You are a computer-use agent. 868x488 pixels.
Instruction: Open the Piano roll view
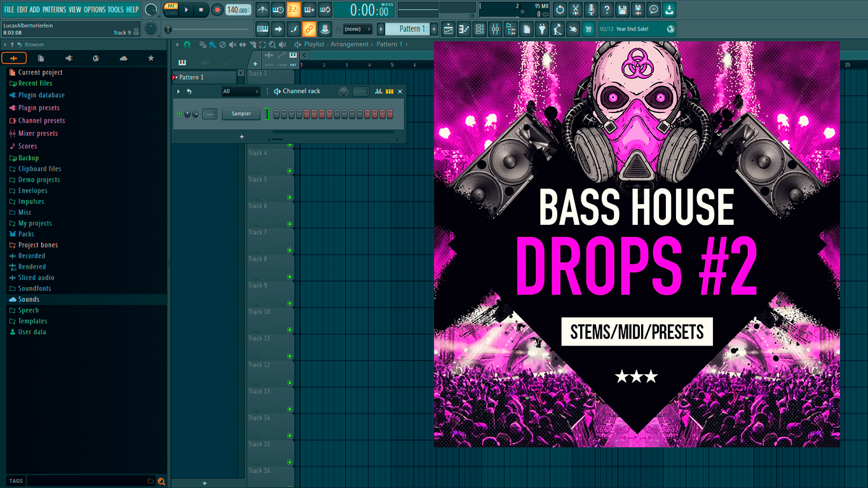pos(465,29)
